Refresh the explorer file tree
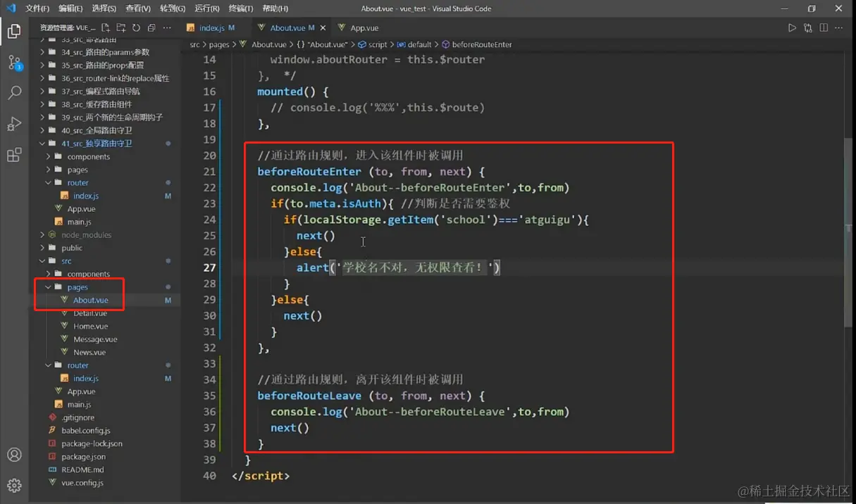The width and height of the screenshot is (856, 504). pos(136,27)
